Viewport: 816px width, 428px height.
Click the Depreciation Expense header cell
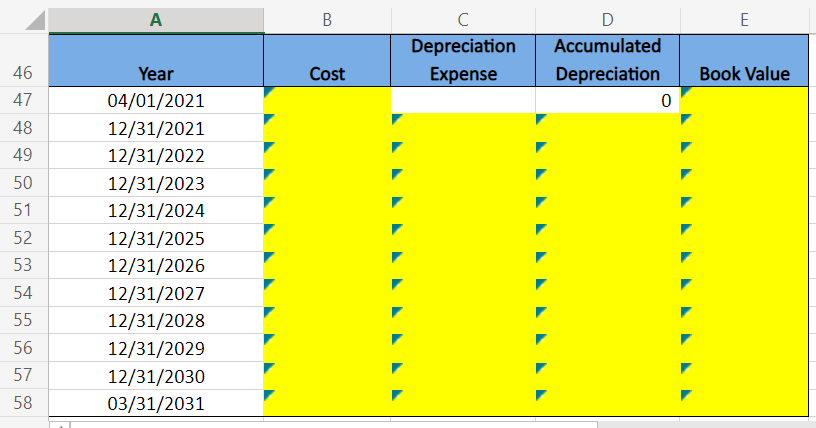click(463, 60)
